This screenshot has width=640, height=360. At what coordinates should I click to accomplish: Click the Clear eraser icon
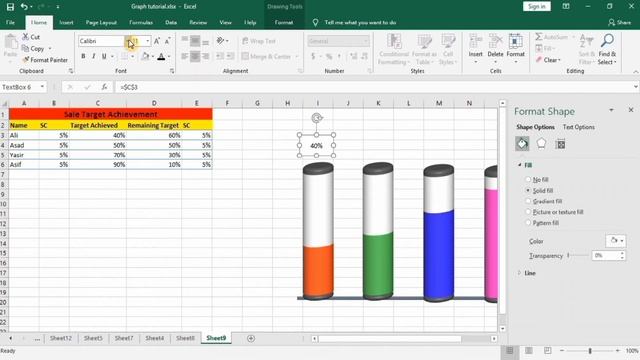539,60
